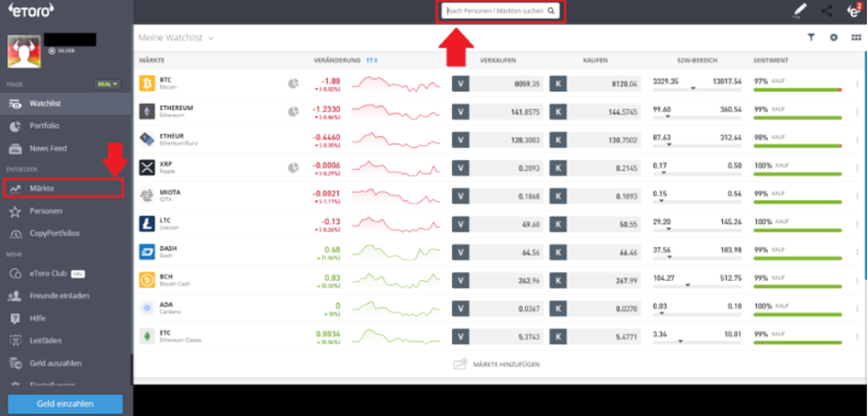Open the 1T timeframe selector
868x416 pixels.
click(x=372, y=60)
